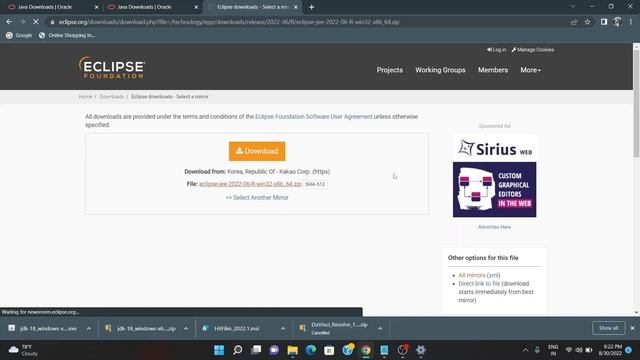This screenshot has height=360, width=640.
Task: Click the Chrome taskbar icon
Action: pos(366,350)
